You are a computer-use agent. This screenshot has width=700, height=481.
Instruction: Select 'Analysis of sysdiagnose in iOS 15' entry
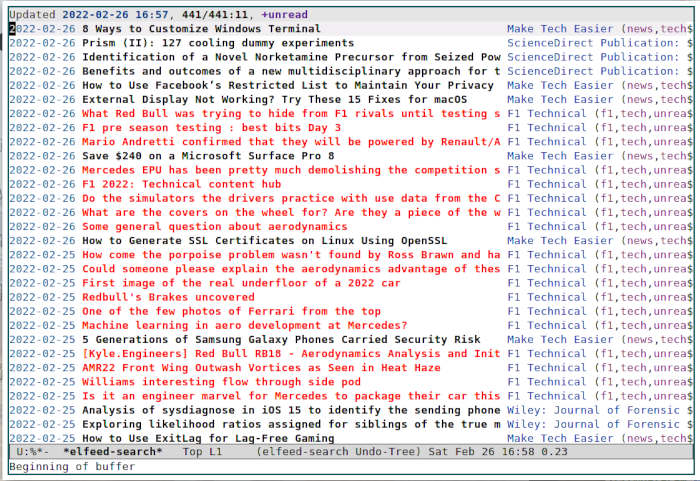pyautogui.click(x=291, y=410)
